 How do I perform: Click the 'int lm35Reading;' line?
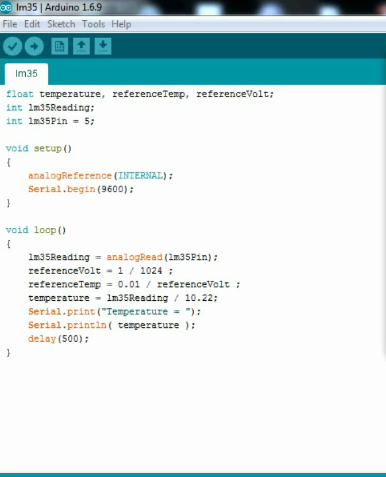[x=50, y=108]
